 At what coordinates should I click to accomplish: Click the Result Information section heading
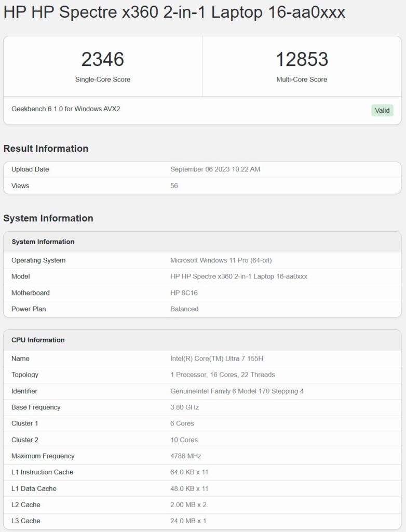pyautogui.click(x=46, y=149)
